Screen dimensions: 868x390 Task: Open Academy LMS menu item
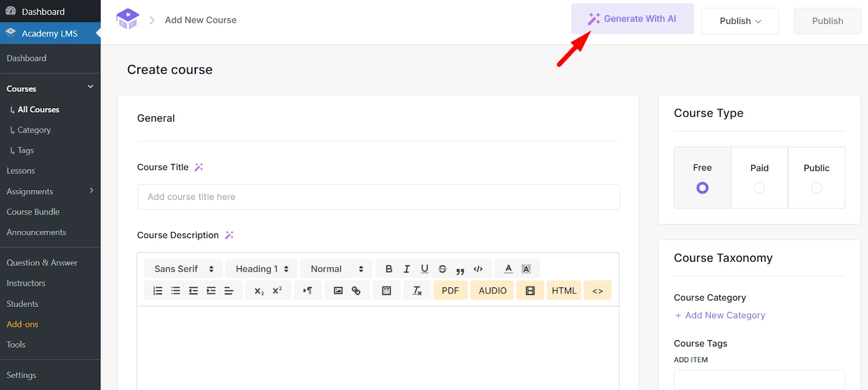(50, 33)
